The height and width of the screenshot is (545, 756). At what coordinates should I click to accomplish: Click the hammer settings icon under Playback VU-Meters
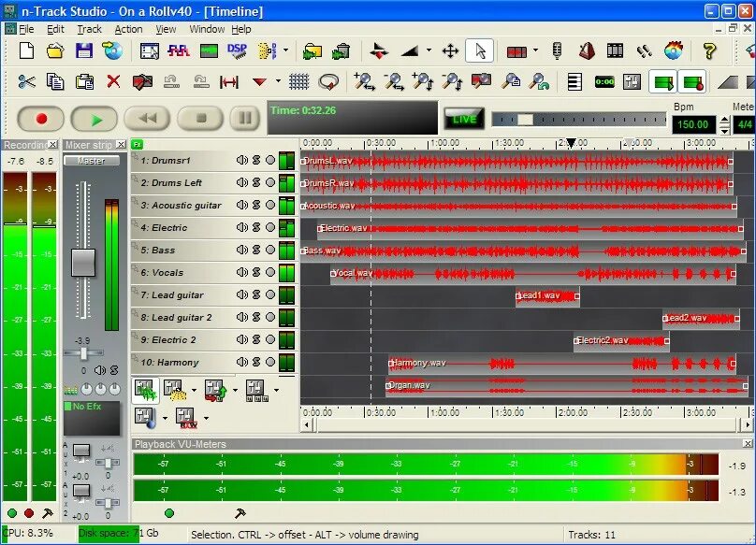240,513
